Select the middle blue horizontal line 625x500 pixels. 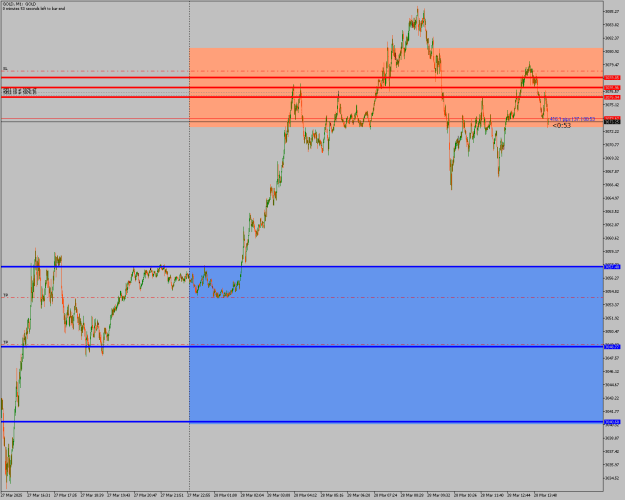[302, 346]
